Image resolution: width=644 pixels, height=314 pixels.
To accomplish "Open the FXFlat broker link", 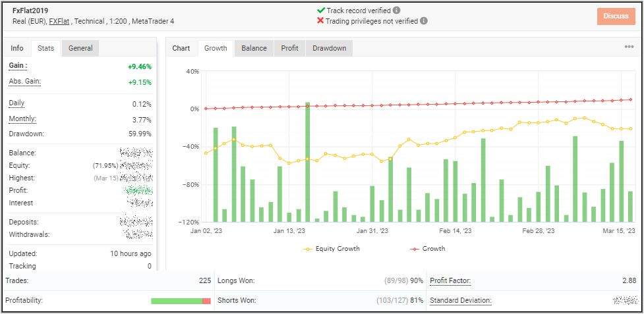I will click(60, 22).
